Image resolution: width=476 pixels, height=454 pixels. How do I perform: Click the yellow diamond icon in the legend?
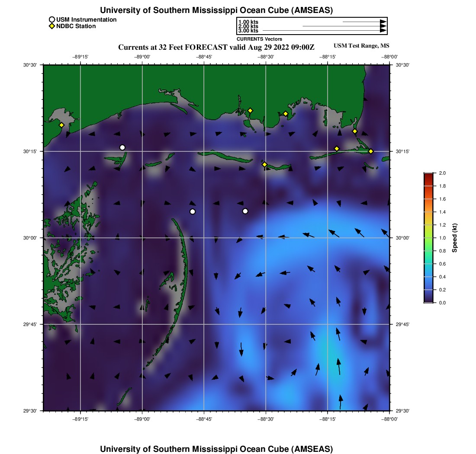(52, 26)
